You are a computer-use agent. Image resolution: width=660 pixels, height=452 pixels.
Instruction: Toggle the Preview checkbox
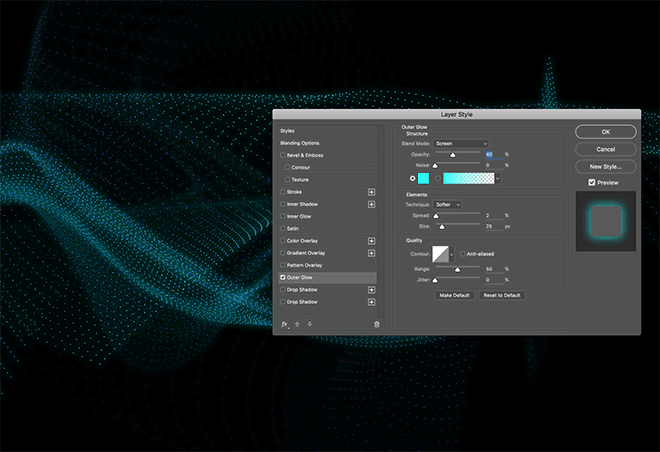(592, 182)
